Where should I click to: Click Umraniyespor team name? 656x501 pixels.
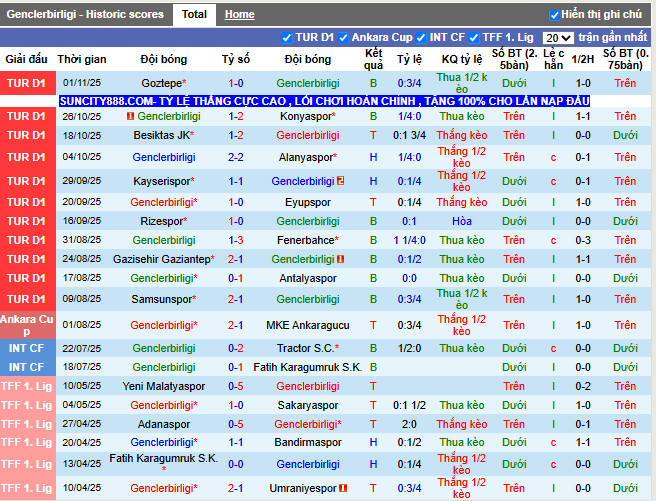tap(303, 488)
